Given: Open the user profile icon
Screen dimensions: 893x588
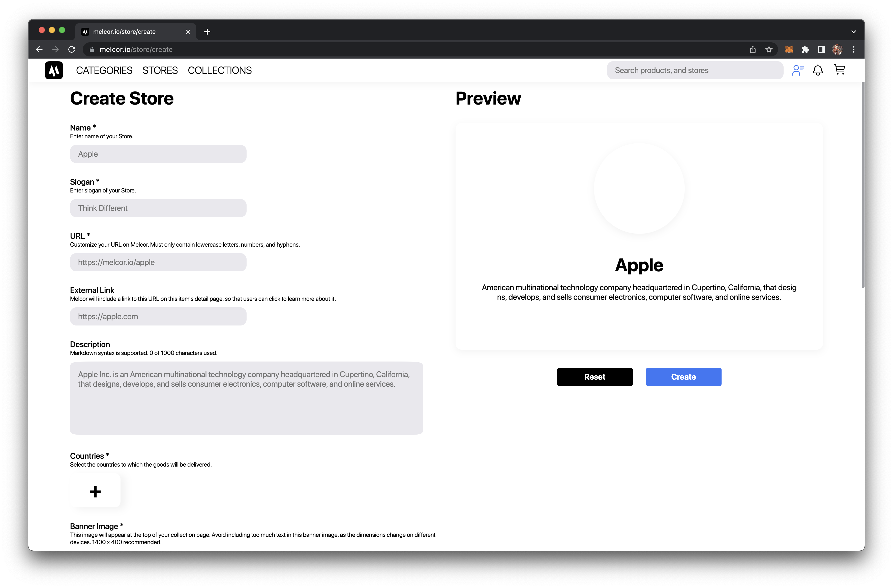Looking at the screenshot, I should coord(798,70).
